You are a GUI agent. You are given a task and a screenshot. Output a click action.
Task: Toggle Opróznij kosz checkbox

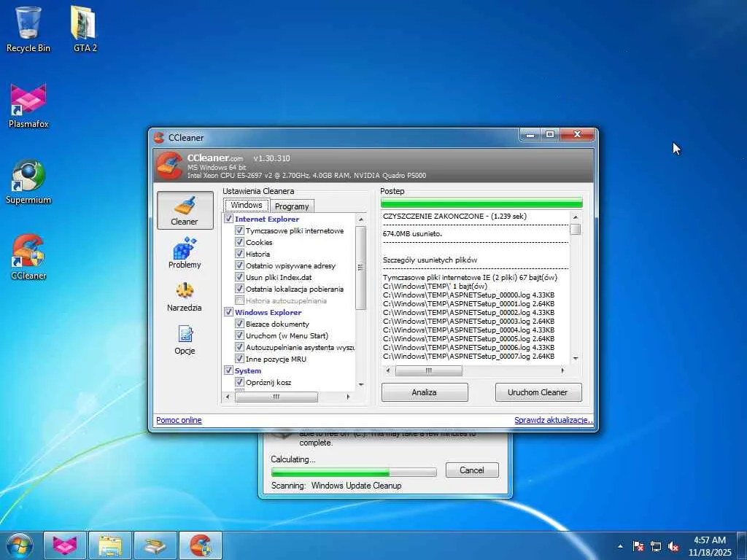tap(239, 382)
